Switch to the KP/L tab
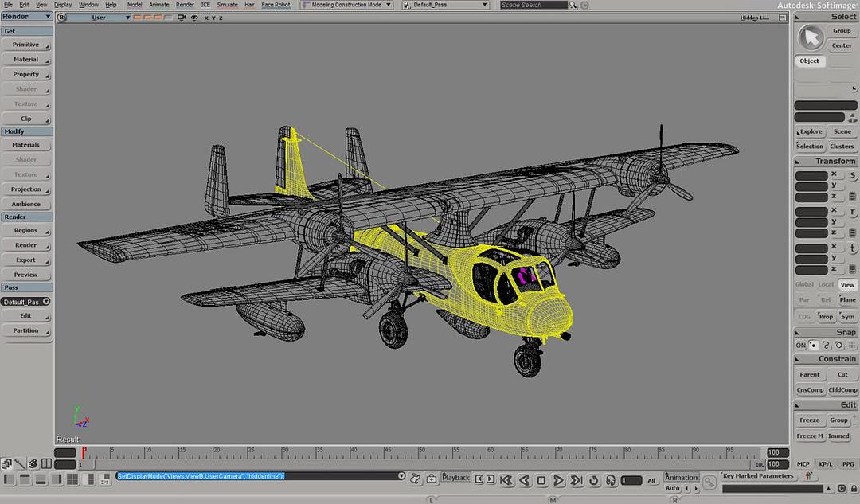Image resolution: width=860 pixels, height=504 pixels. click(x=825, y=464)
